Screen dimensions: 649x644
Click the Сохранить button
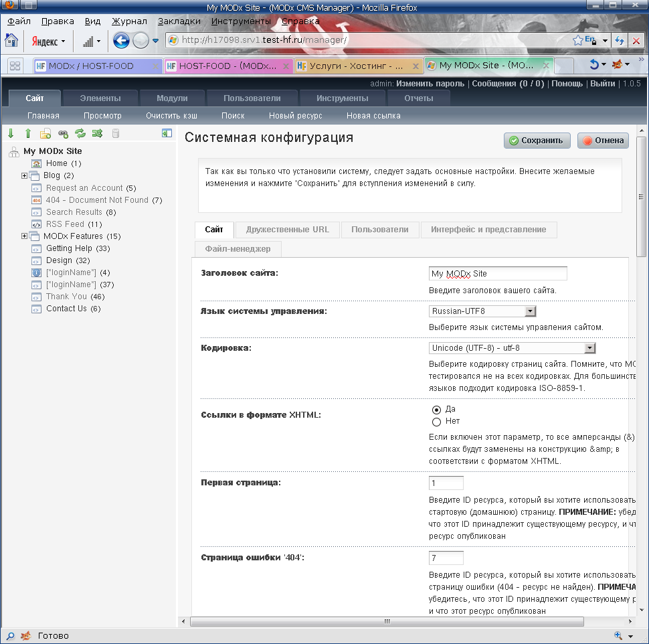pyautogui.click(x=537, y=141)
